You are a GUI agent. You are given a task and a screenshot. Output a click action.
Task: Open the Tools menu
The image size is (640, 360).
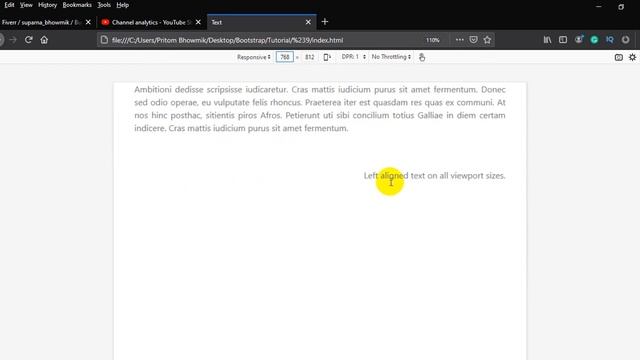pyautogui.click(x=104, y=5)
